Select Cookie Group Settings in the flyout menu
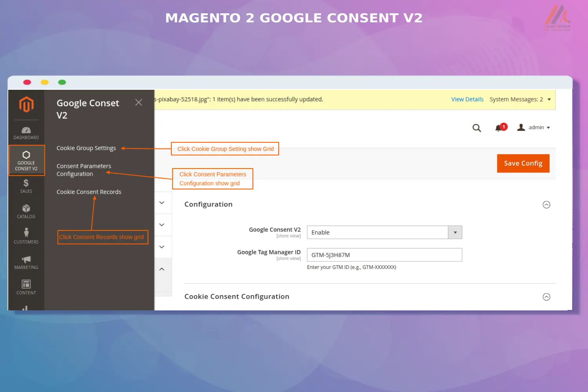This screenshot has height=392, width=588. click(86, 148)
